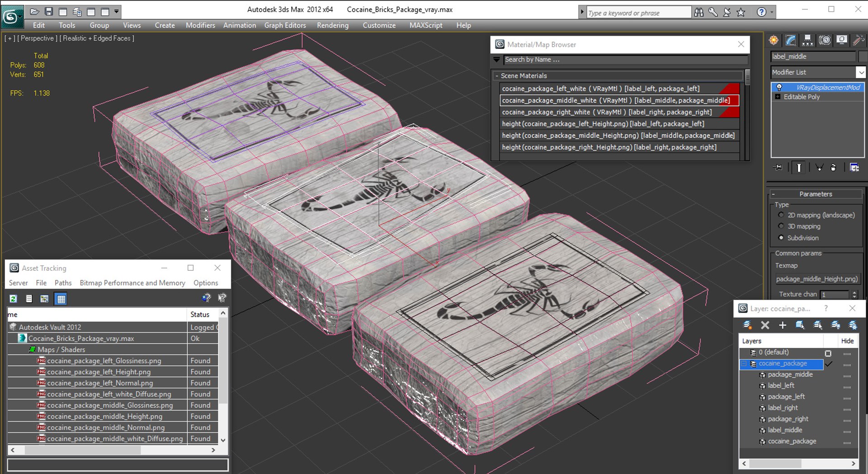Open the Create command panel tab

click(774, 40)
